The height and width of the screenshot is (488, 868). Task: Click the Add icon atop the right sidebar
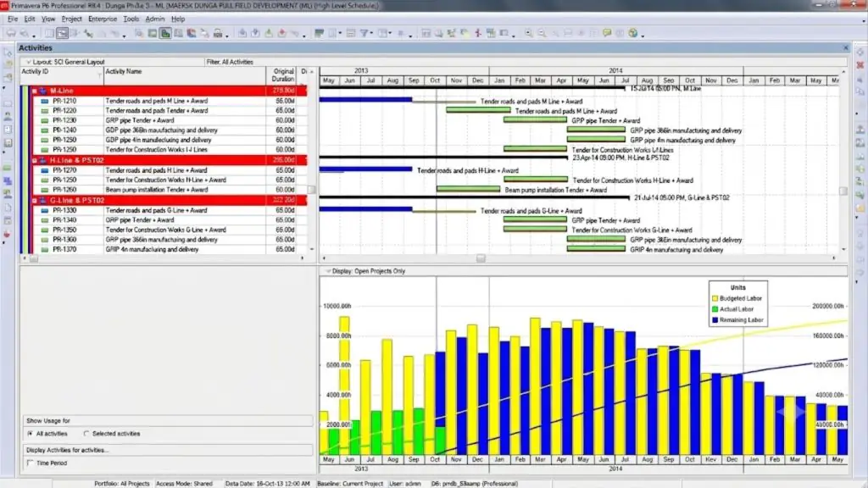tap(860, 52)
